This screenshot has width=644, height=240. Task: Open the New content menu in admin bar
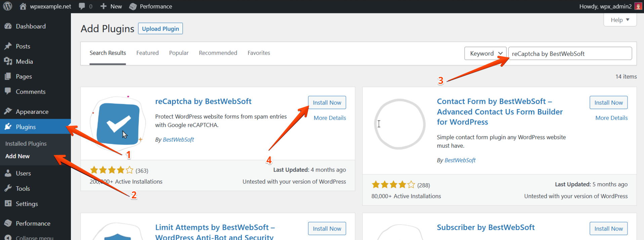pos(111,6)
